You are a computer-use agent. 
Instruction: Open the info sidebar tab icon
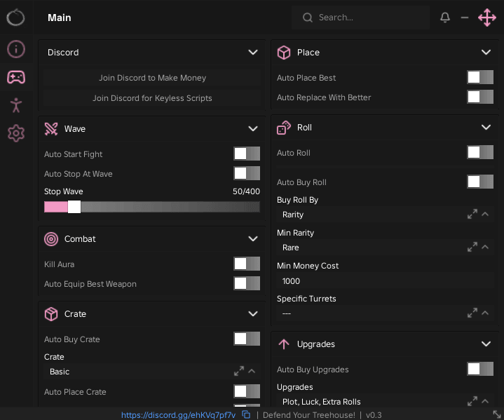[15, 49]
